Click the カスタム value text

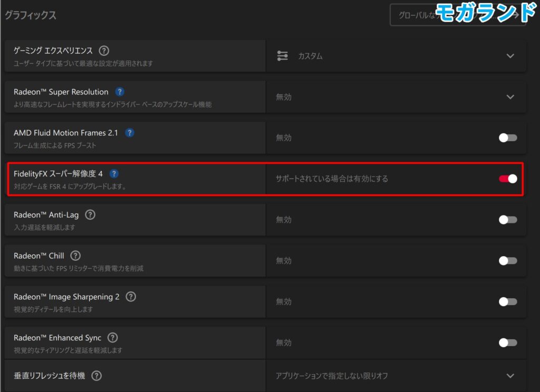tap(310, 56)
